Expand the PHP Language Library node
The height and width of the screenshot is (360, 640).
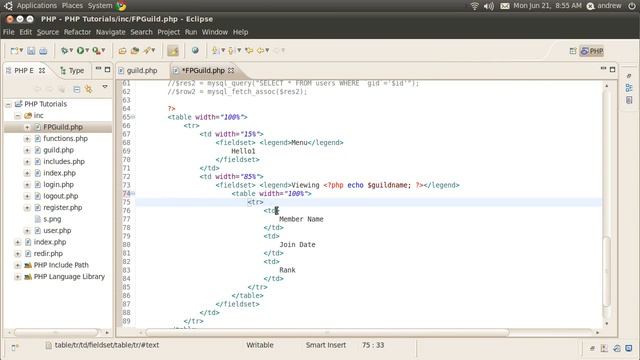click(18, 277)
